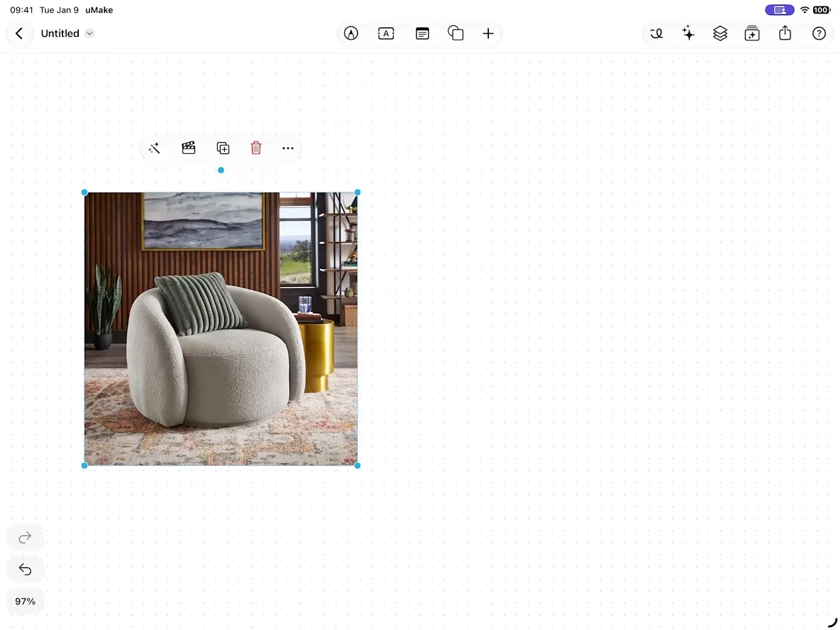Add a new board page icon
Viewport: 840px width, 630px height.
tap(752, 33)
